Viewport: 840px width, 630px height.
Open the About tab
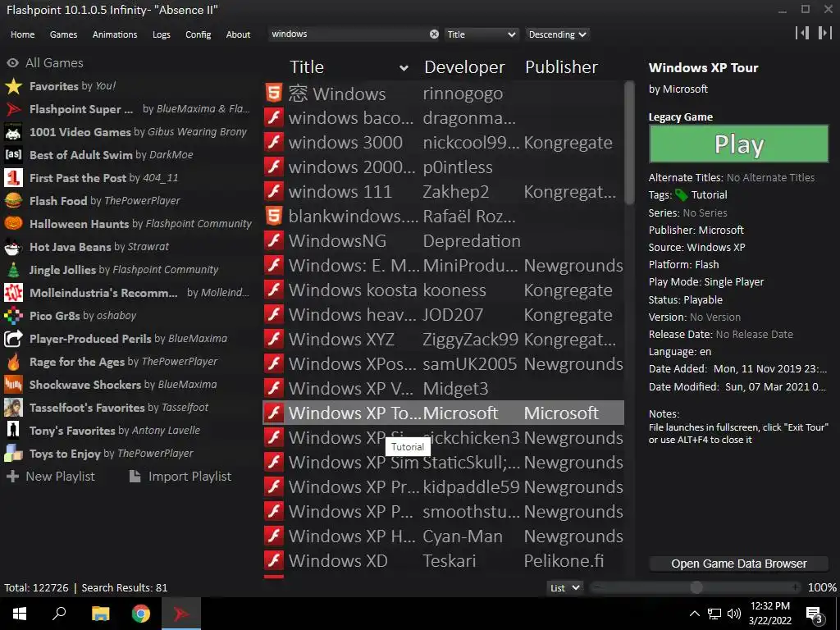pyautogui.click(x=238, y=34)
